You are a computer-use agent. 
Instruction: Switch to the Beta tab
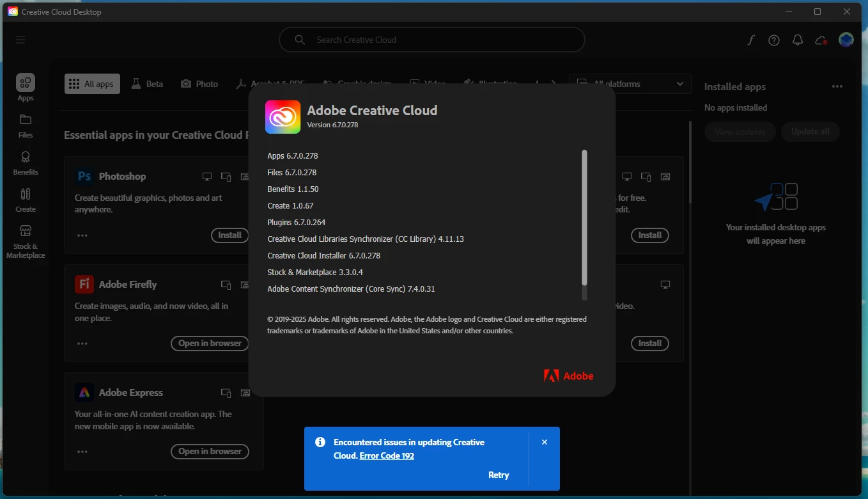tap(147, 84)
